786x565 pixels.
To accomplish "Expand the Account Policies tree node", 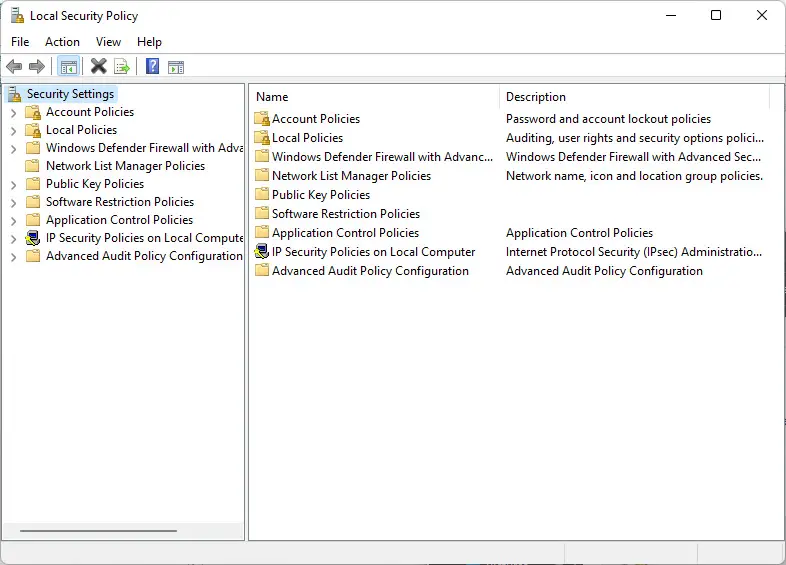I will (14, 113).
